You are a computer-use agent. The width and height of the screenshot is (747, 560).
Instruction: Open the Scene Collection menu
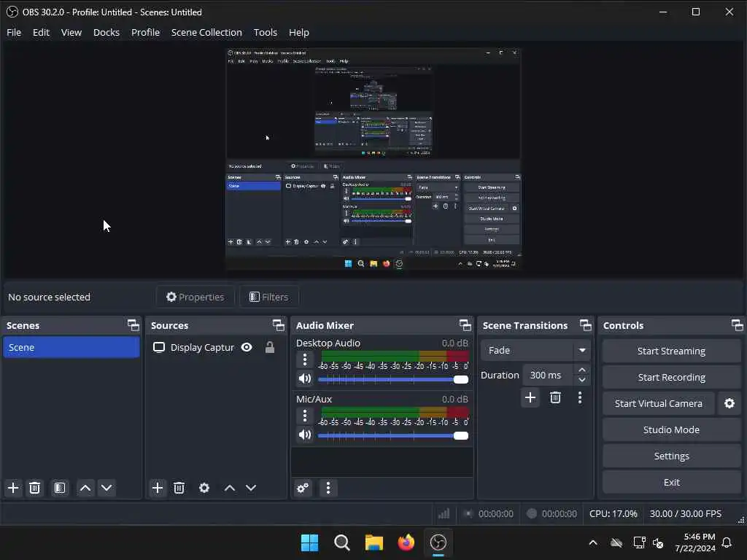[x=206, y=32]
